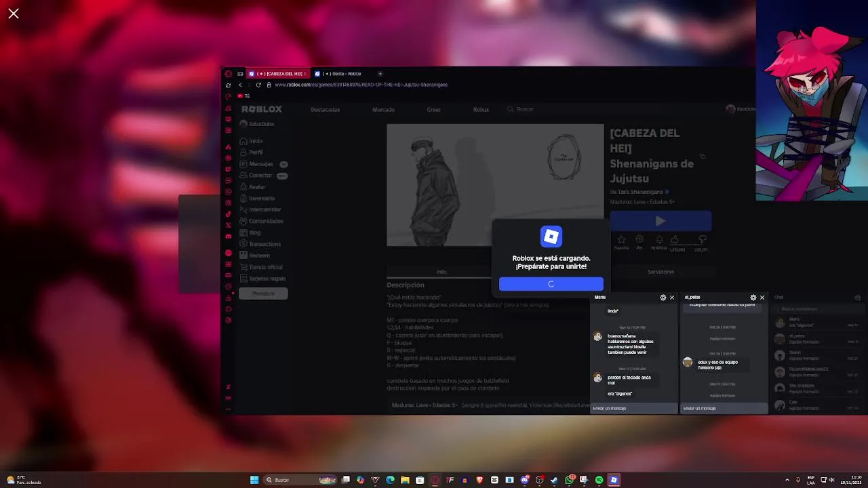Screen dimensions: 868x488
Task: Click the Roblox logo in header
Action: (261, 109)
